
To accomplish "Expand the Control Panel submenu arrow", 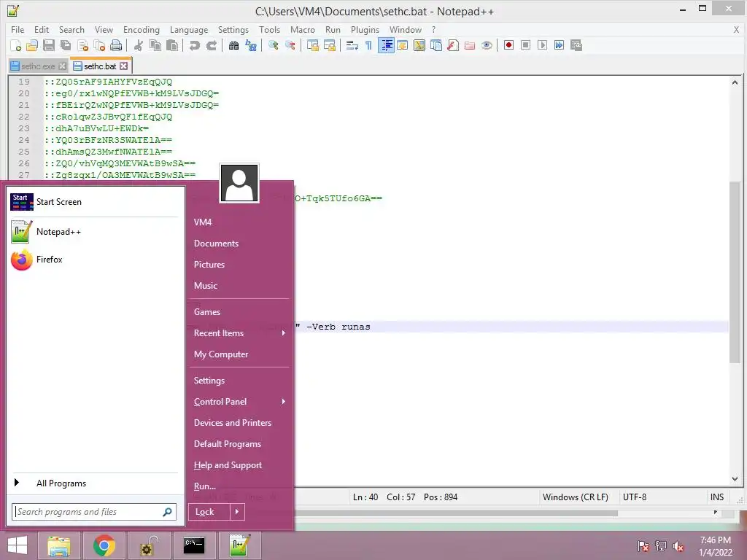I will (x=284, y=402).
